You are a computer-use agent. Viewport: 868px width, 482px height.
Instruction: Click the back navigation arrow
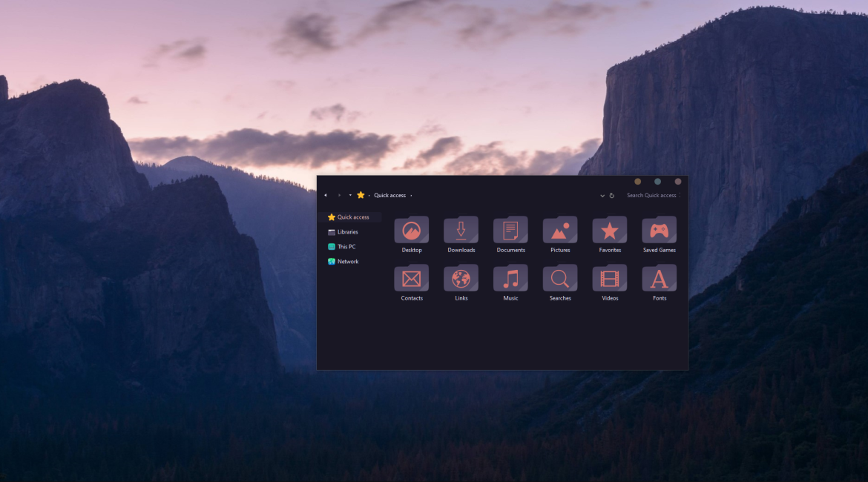tap(326, 196)
